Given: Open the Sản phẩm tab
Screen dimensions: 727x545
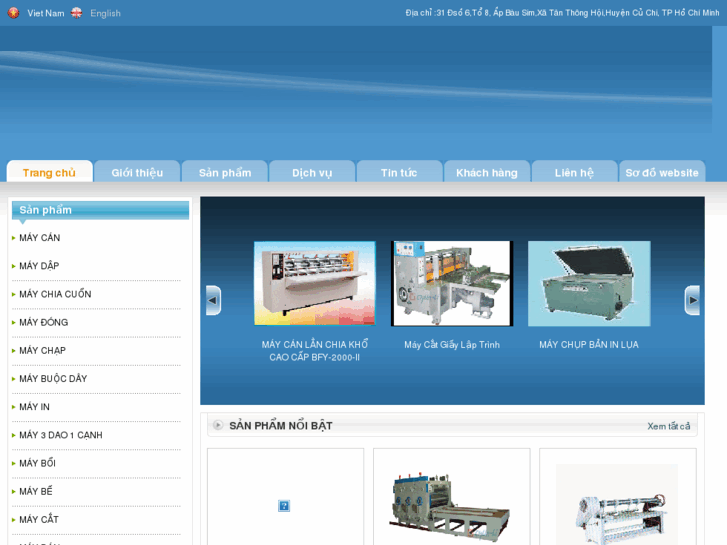Looking at the screenshot, I should coord(225,173).
